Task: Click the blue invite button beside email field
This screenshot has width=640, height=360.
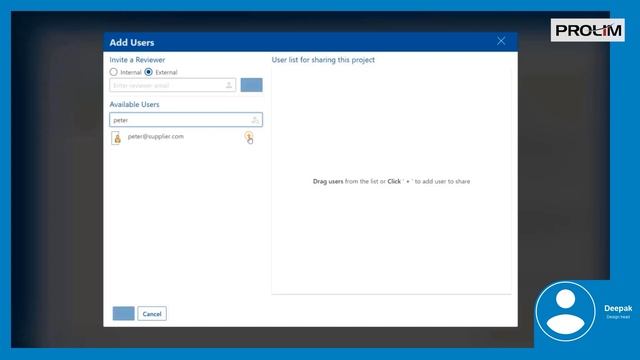Action: coord(251,85)
